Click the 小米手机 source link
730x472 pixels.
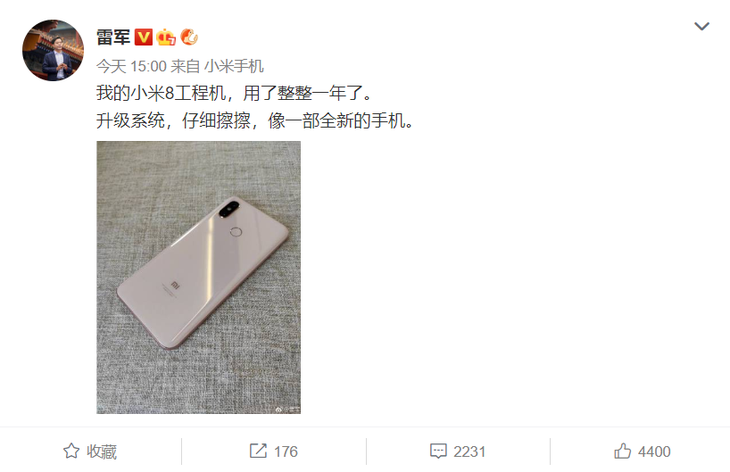[x=234, y=67]
